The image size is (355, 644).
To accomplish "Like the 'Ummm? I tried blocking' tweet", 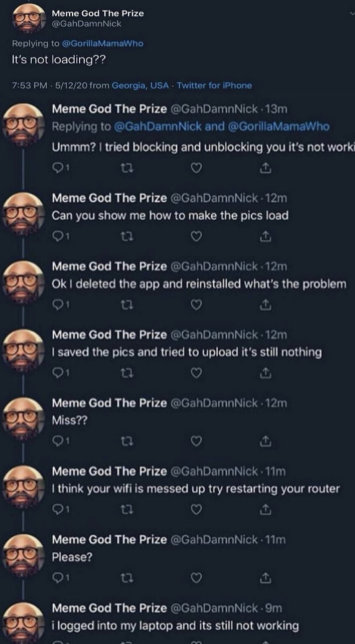I will click(198, 168).
